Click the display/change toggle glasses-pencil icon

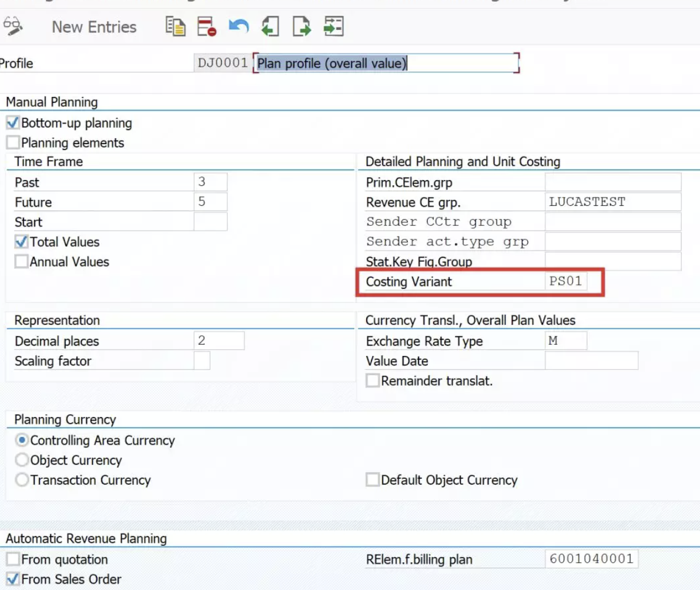point(12,26)
